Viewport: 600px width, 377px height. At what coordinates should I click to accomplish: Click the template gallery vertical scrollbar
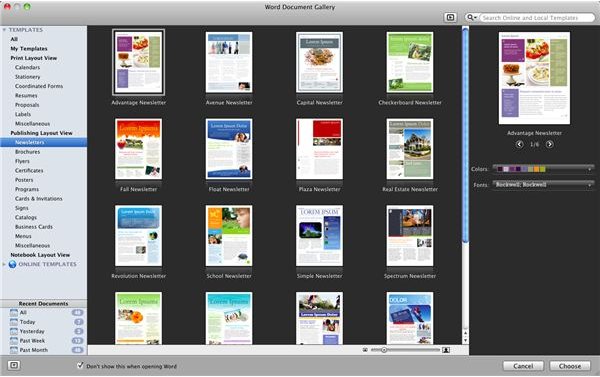coord(465,134)
